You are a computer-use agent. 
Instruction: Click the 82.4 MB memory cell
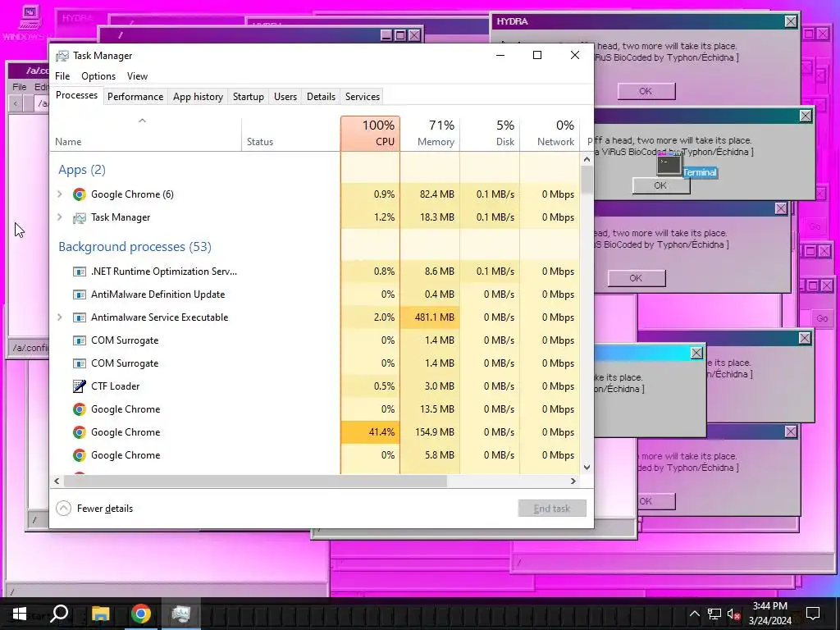(x=430, y=194)
